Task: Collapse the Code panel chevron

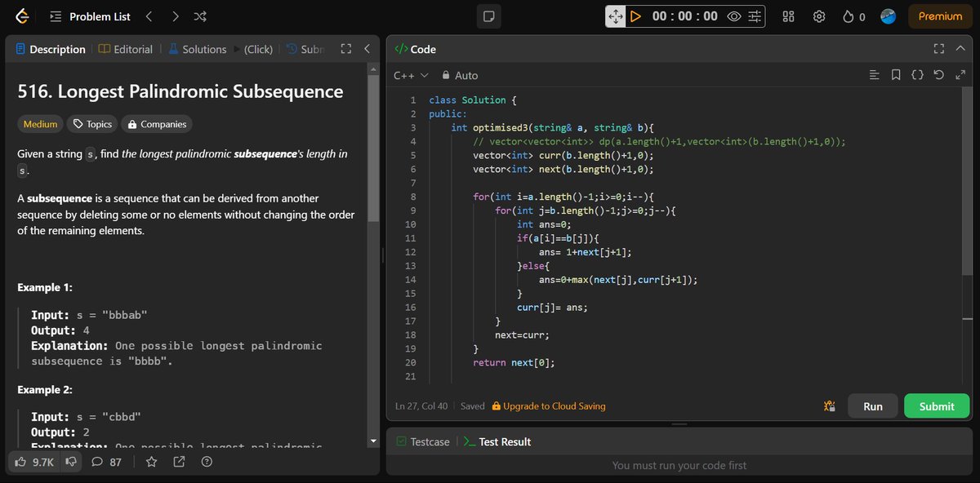Action: (x=960, y=49)
